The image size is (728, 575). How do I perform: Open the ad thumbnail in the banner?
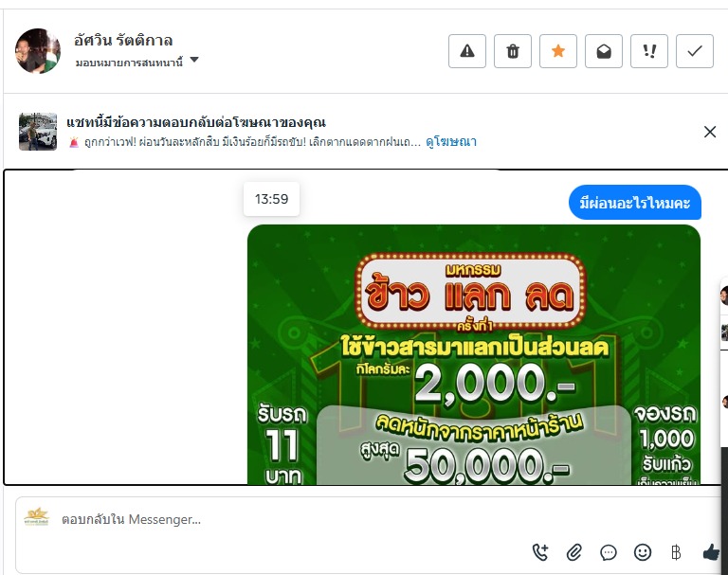click(x=38, y=132)
